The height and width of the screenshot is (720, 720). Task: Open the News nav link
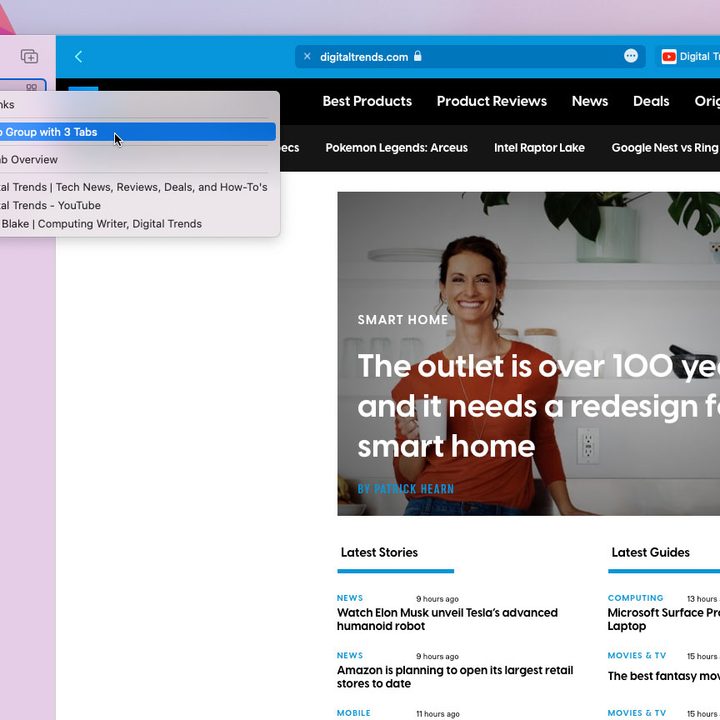pyautogui.click(x=590, y=101)
